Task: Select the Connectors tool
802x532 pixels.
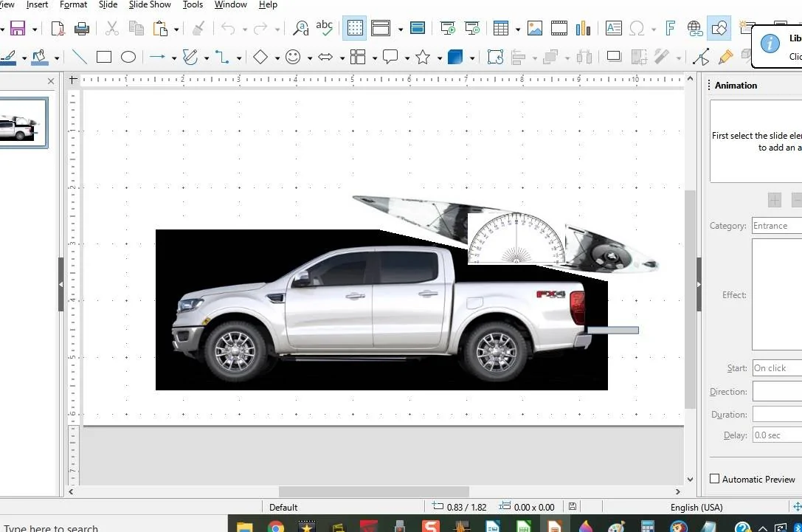Action: [x=222, y=57]
